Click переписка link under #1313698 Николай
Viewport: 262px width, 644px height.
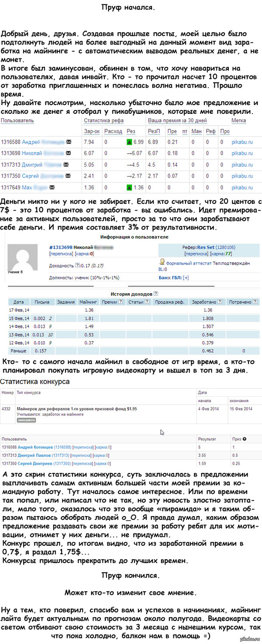(x=61, y=253)
